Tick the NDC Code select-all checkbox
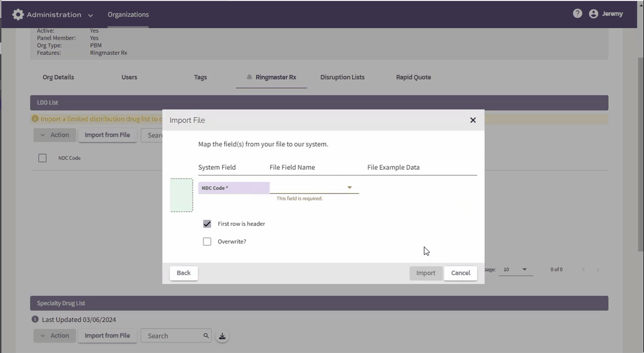The width and height of the screenshot is (644, 353). click(43, 158)
